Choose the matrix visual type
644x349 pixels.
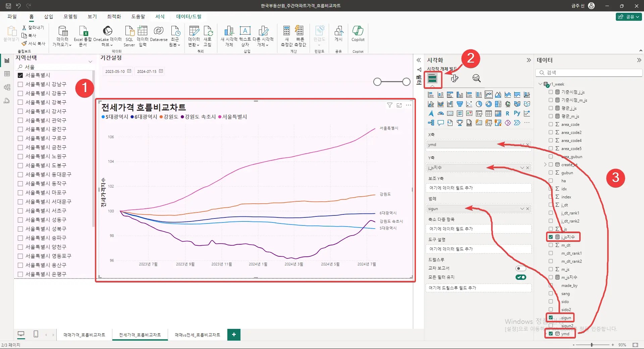tap(498, 113)
